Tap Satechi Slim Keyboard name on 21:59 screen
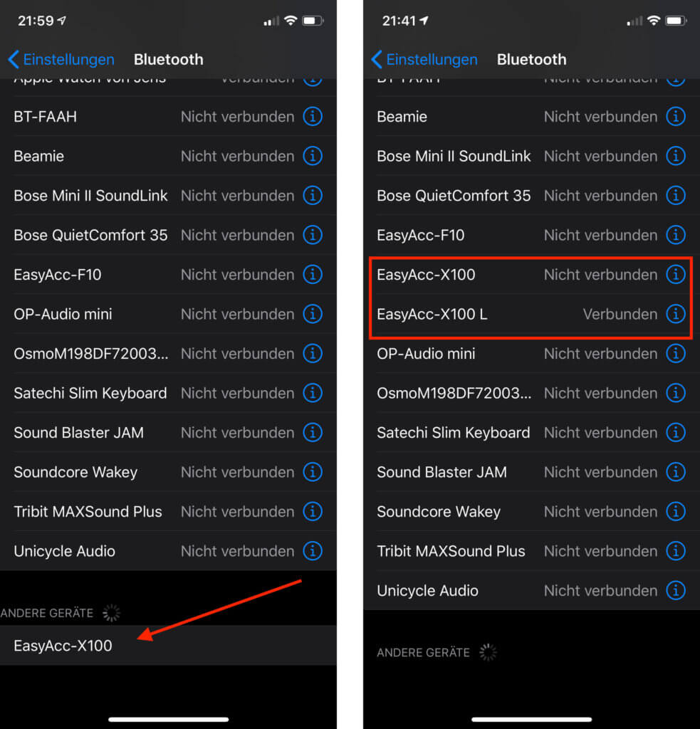Viewport: 700px width, 729px height. coord(90,393)
